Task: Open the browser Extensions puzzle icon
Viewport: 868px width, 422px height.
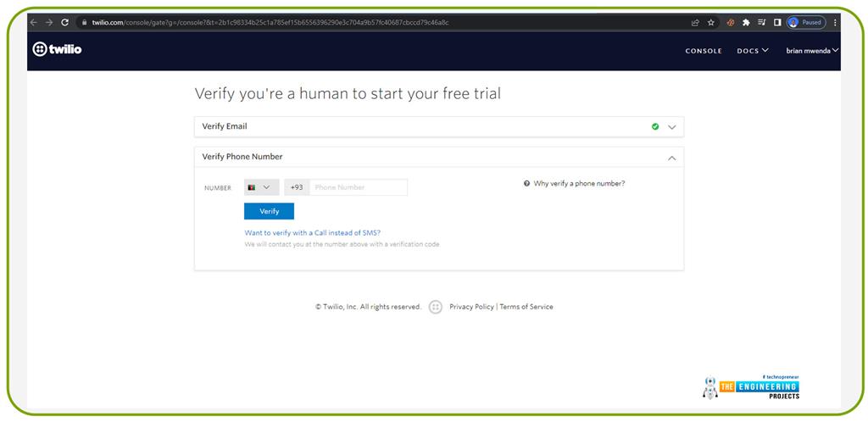Action: pos(746,23)
